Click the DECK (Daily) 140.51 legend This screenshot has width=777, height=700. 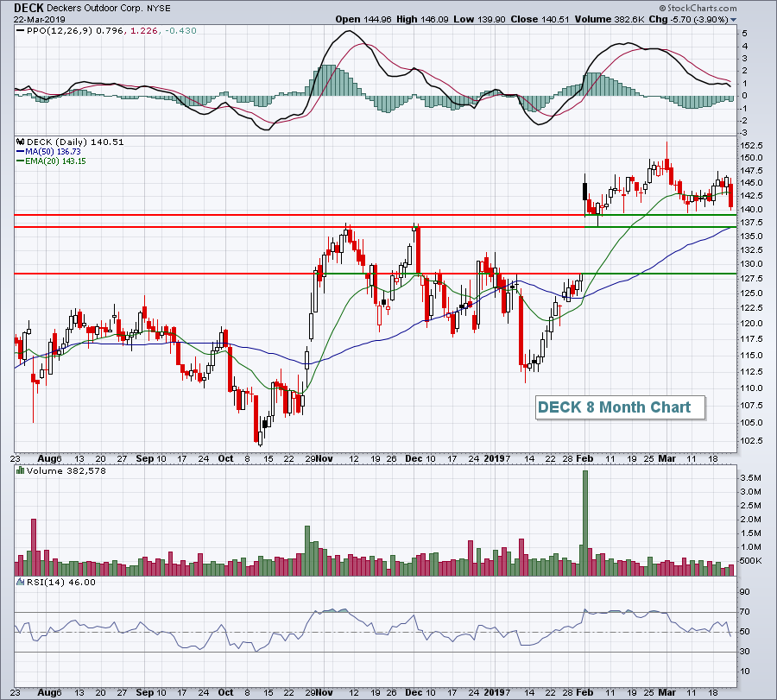click(75, 142)
